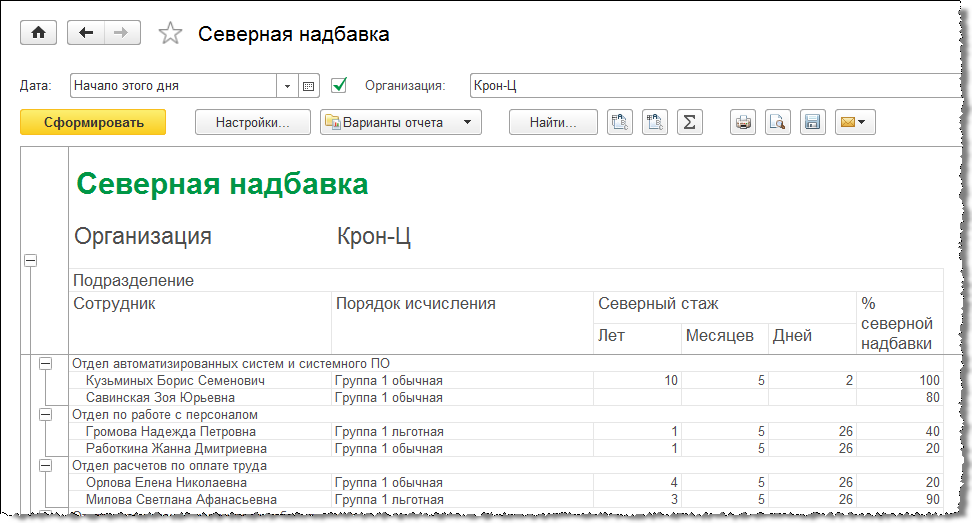Screen dimensions: 972x523
Task: Open the send by email dropdown
Action: 853,123
